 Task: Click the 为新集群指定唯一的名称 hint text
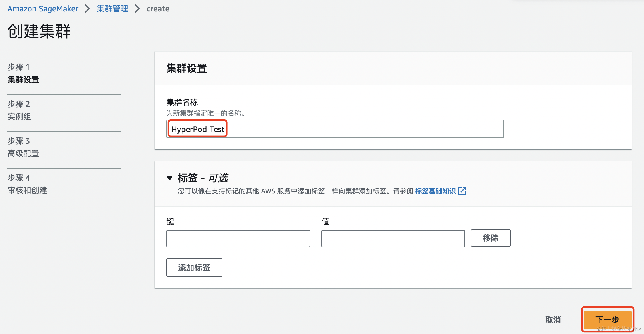(206, 113)
